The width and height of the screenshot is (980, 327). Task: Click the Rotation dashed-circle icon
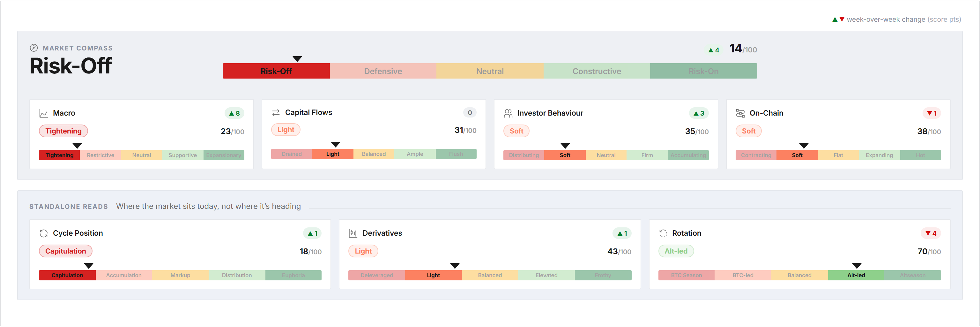(663, 233)
